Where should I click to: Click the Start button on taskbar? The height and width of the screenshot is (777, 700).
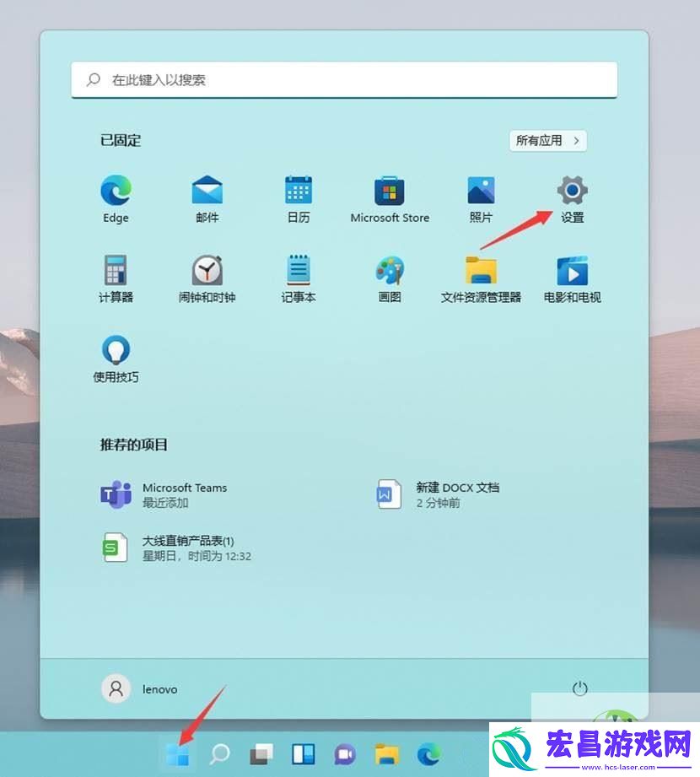[x=177, y=755]
